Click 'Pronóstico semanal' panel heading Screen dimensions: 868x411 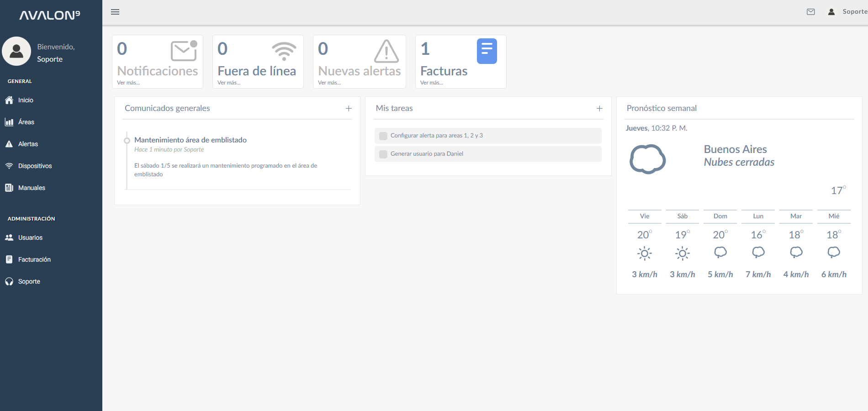click(662, 108)
